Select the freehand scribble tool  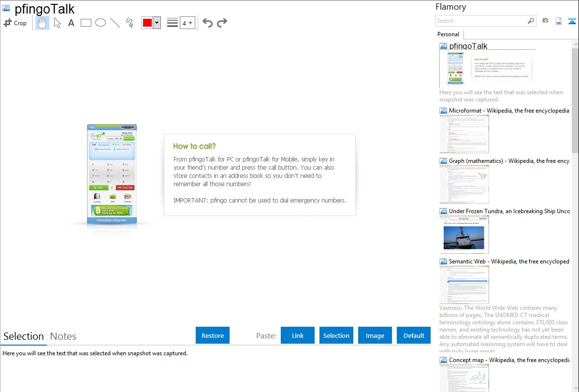tap(130, 23)
